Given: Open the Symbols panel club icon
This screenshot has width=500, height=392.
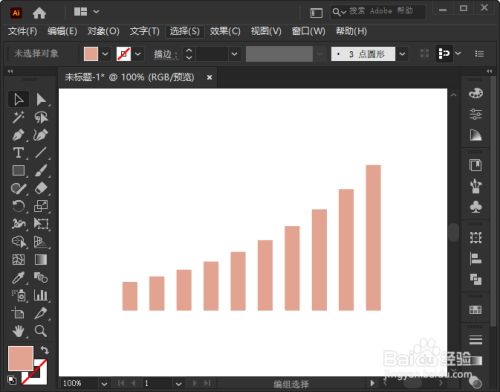Looking at the screenshot, I should pos(476,207).
